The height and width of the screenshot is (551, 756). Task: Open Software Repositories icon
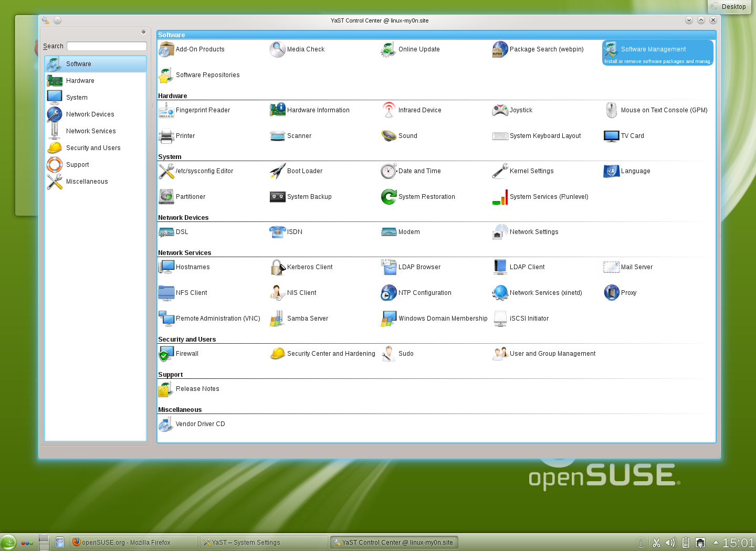coord(166,75)
